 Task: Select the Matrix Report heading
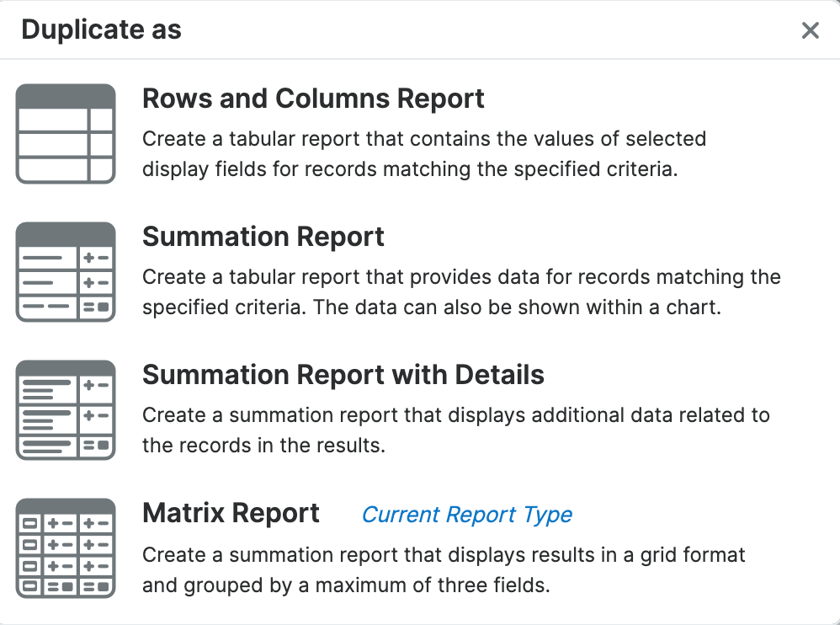pyautogui.click(x=231, y=513)
